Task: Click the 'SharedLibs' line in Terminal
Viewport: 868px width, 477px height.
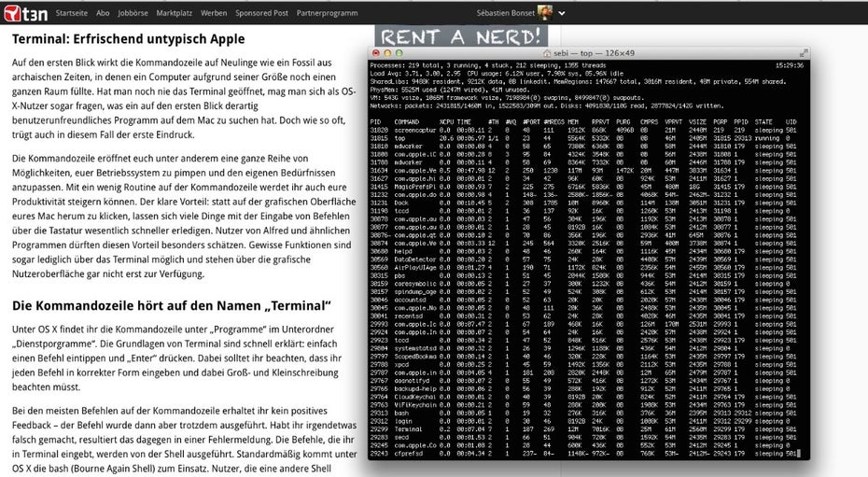Action: pyautogui.click(x=578, y=81)
